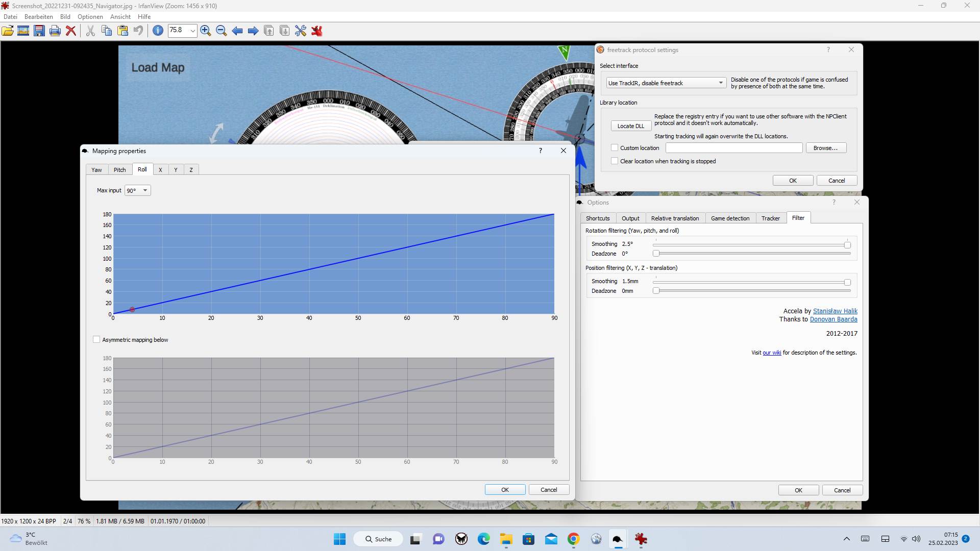The height and width of the screenshot is (551, 980).
Task: Click the rotation Smoothing slider handle
Action: (847, 245)
